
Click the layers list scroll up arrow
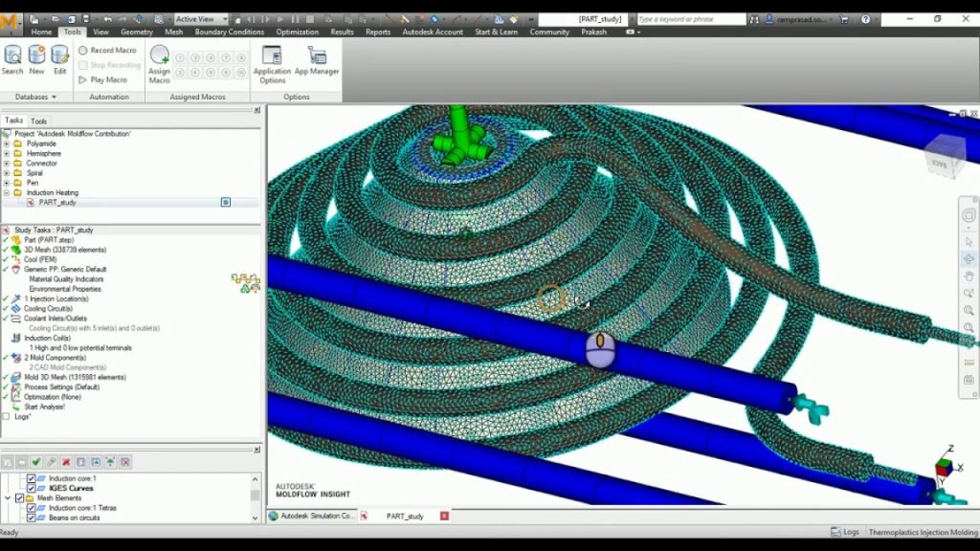click(x=255, y=479)
